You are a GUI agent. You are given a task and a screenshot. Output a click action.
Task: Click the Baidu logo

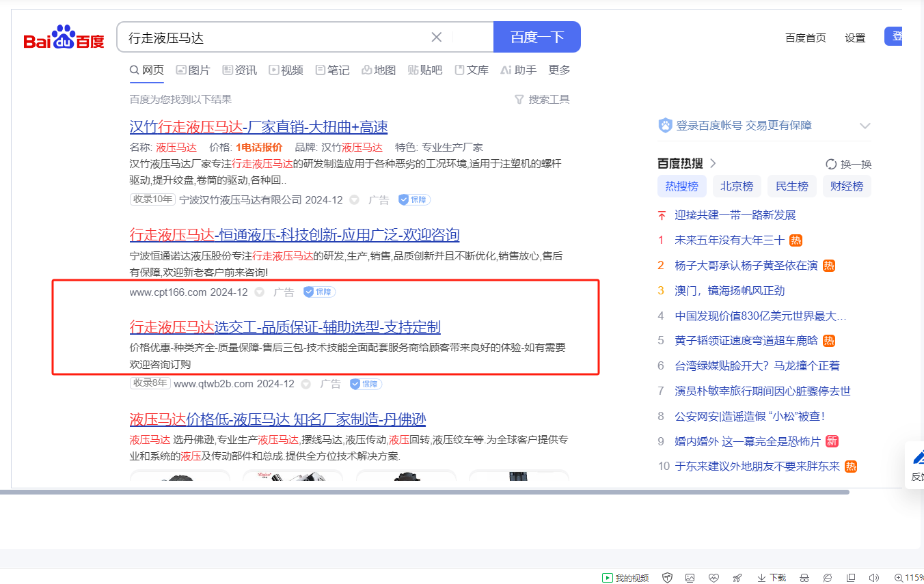pyautogui.click(x=64, y=38)
